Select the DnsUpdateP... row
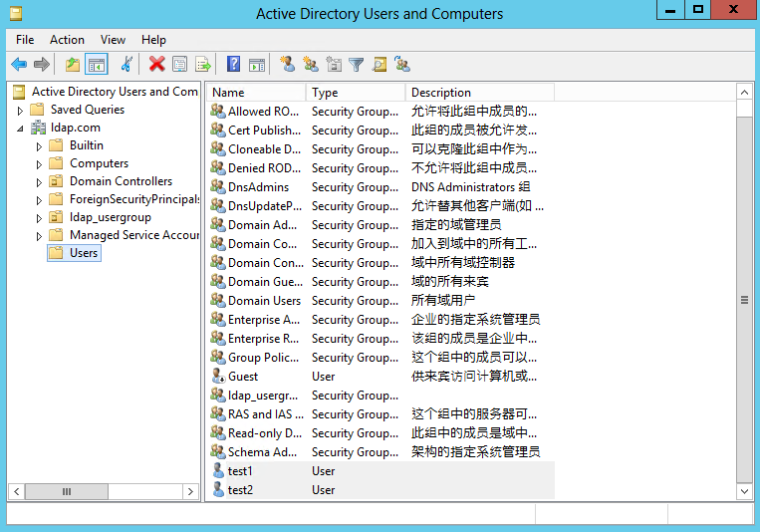The image size is (760, 532). click(380, 205)
